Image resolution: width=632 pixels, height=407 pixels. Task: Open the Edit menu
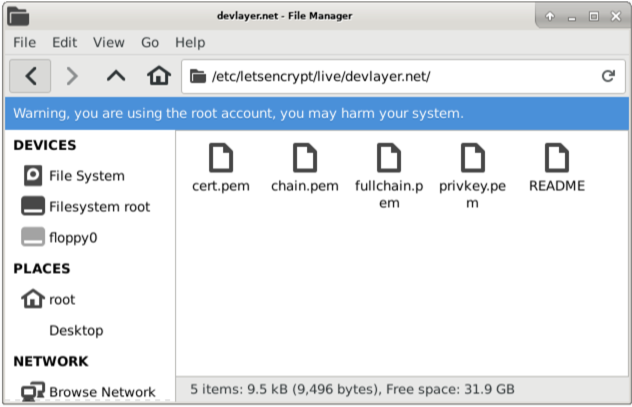(64, 42)
